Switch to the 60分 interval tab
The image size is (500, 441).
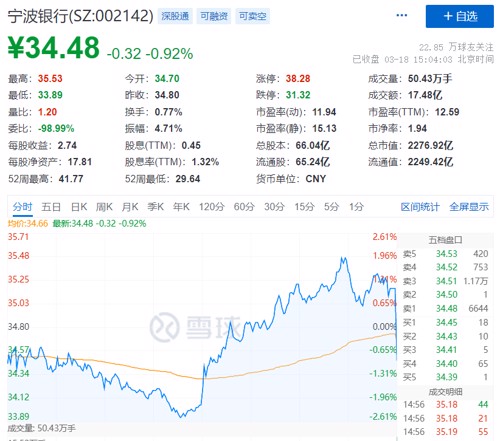(244, 207)
